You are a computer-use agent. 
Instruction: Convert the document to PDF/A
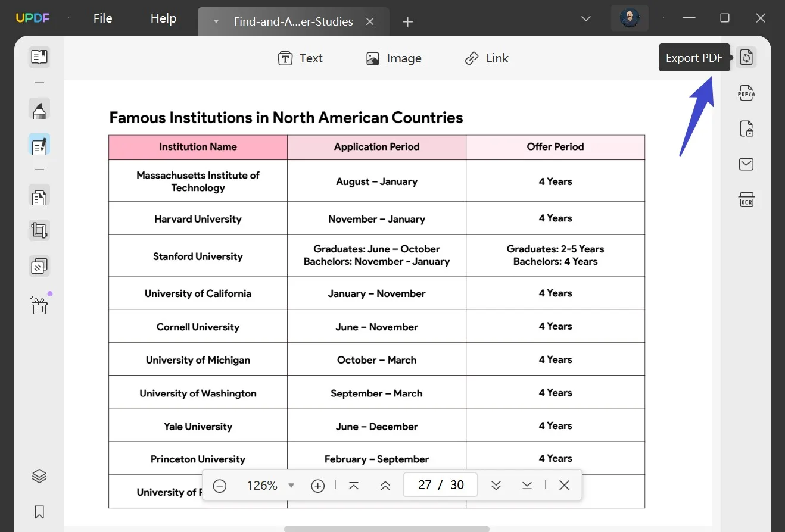(x=746, y=93)
